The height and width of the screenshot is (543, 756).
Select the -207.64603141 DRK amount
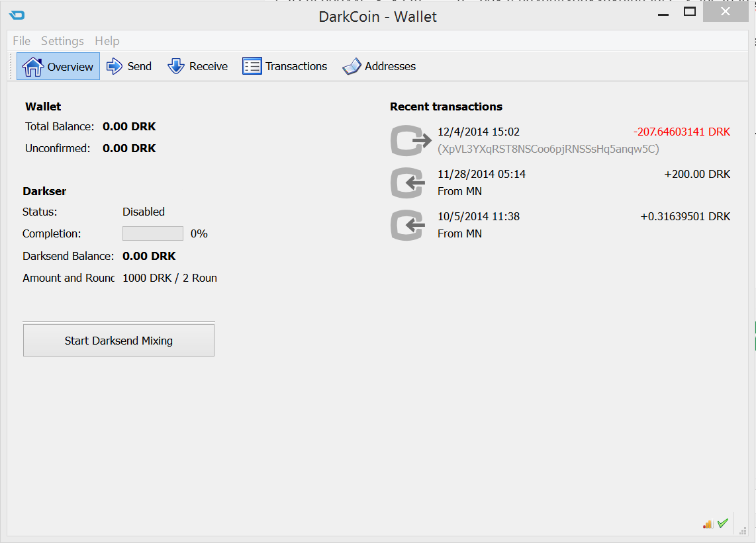682,132
